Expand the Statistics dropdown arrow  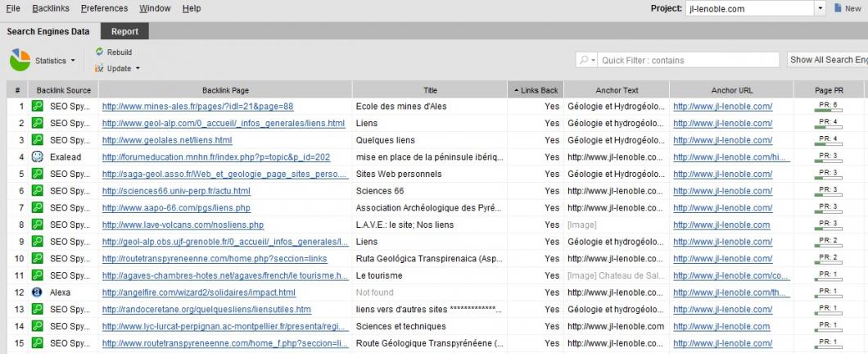click(x=73, y=61)
